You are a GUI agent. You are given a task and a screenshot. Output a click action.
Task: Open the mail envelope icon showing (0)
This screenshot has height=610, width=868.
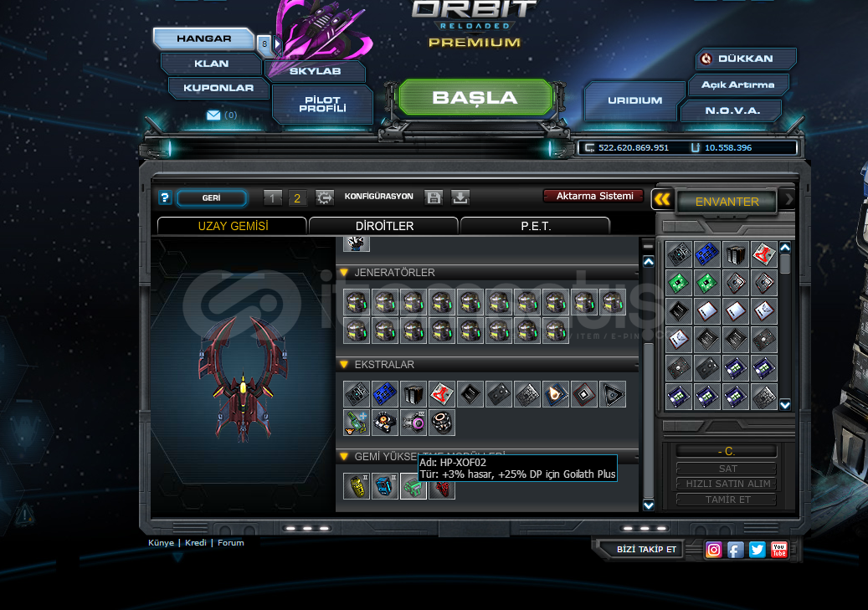(213, 115)
